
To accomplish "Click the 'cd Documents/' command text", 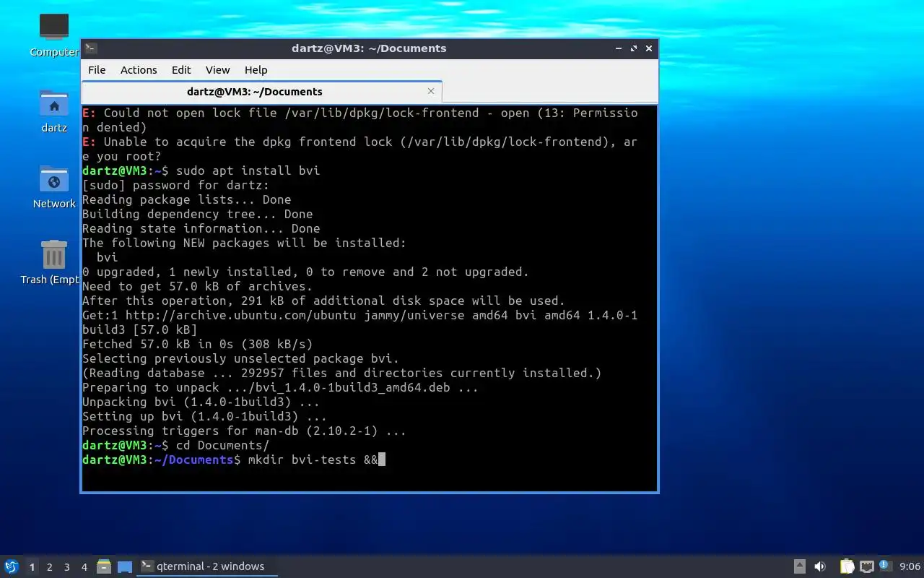I will tap(222, 445).
